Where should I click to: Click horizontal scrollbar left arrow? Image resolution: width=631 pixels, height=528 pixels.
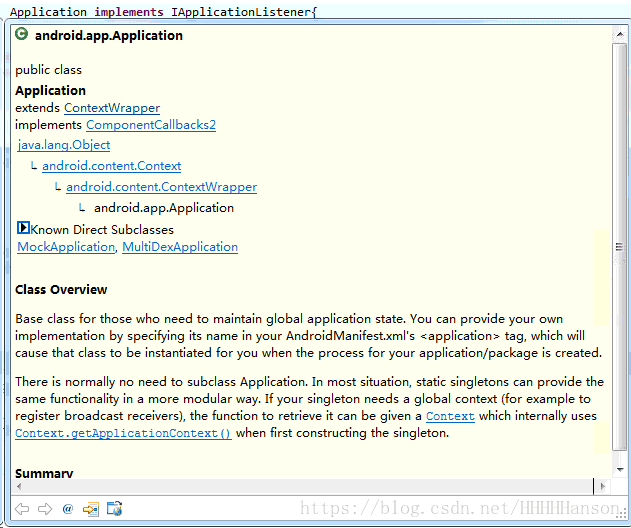pyautogui.click(x=19, y=486)
